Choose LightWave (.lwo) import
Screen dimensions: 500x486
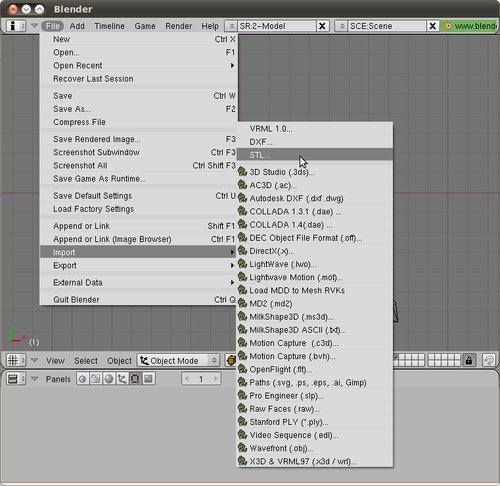point(315,264)
